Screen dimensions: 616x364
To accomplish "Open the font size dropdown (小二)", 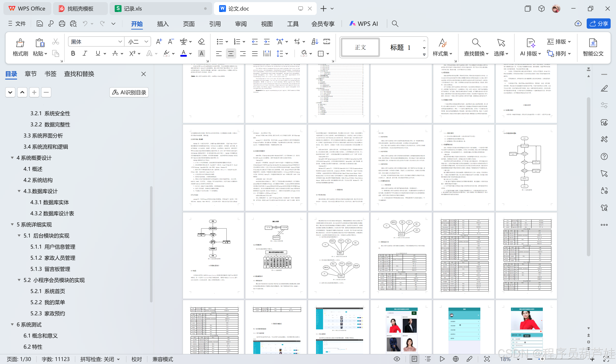I will click(x=146, y=41).
